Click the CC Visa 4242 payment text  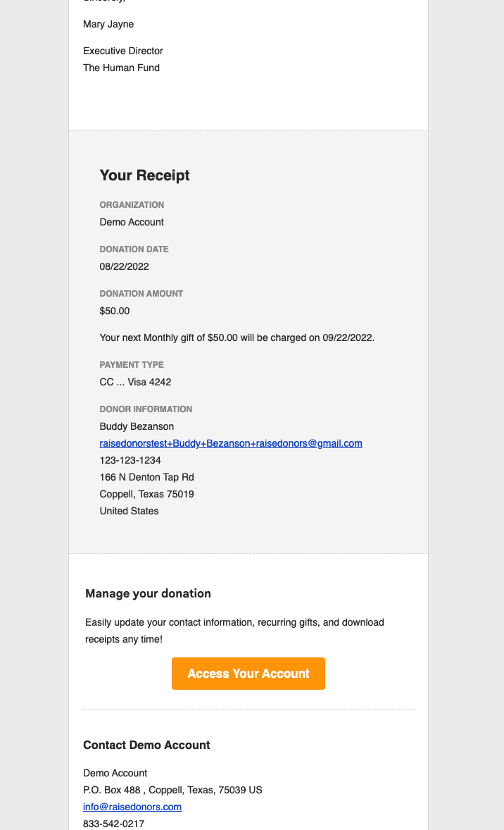click(136, 382)
